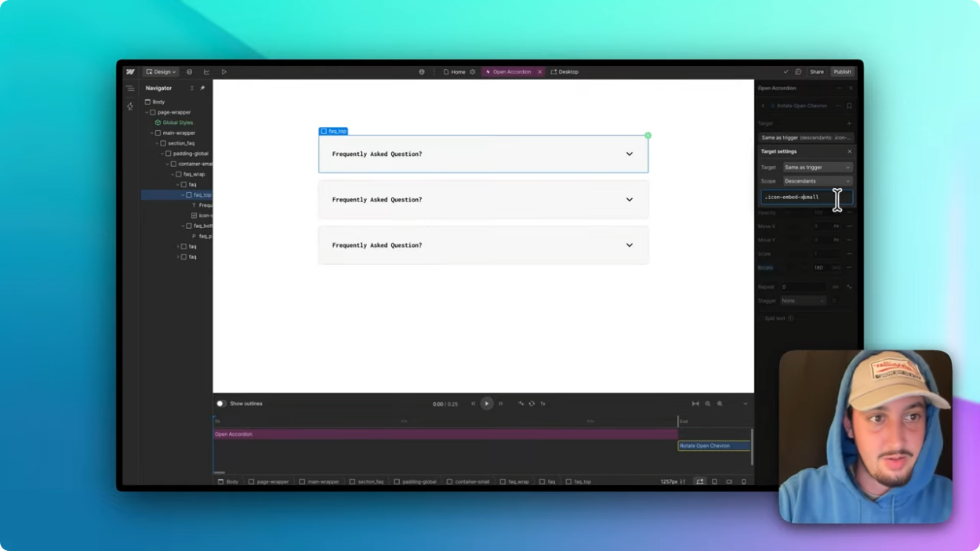
Task: Change playback speed 1x
Action: click(x=543, y=404)
